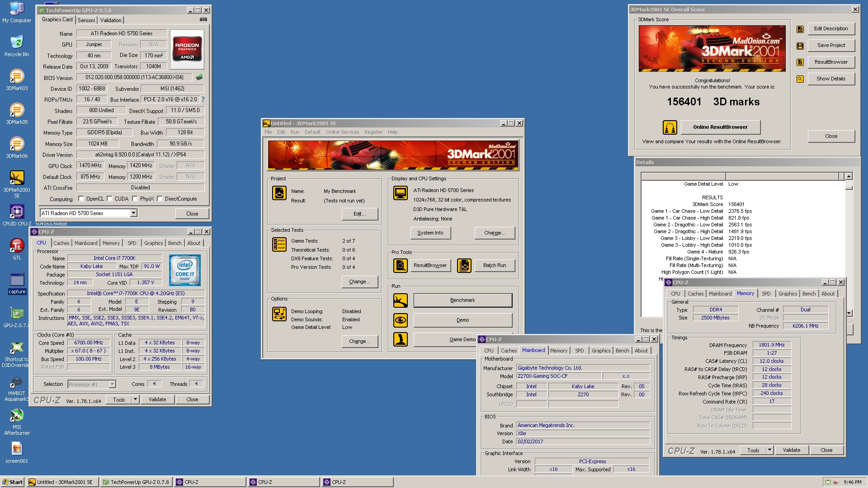Image resolution: width=868 pixels, height=488 pixels.
Task: Click the Details list scroll down arrow
Action: (849, 313)
